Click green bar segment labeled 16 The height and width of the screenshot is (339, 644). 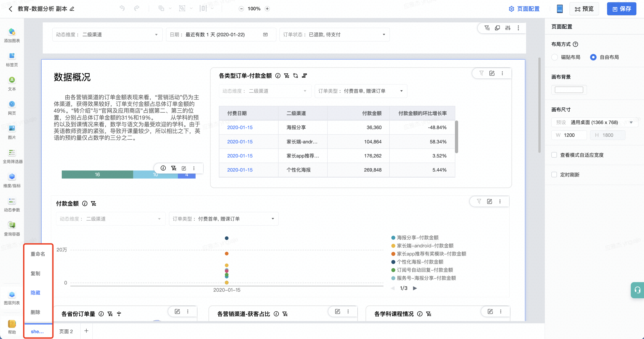click(x=97, y=174)
